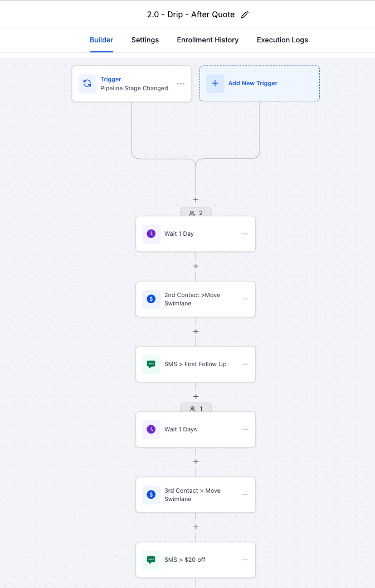Click the clock icon on Wait 1 Day
This screenshot has width=375, height=588.
[151, 234]
